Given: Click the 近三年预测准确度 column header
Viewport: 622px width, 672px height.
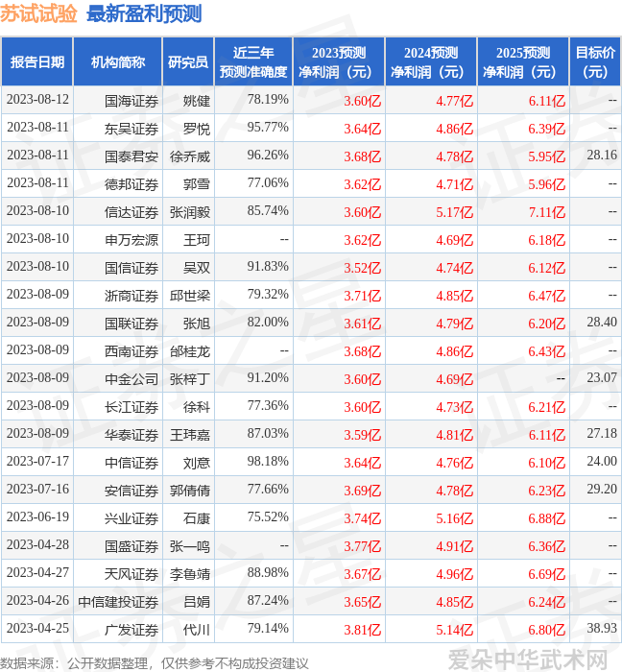Looking at the screenshot, I should point(253,61).
